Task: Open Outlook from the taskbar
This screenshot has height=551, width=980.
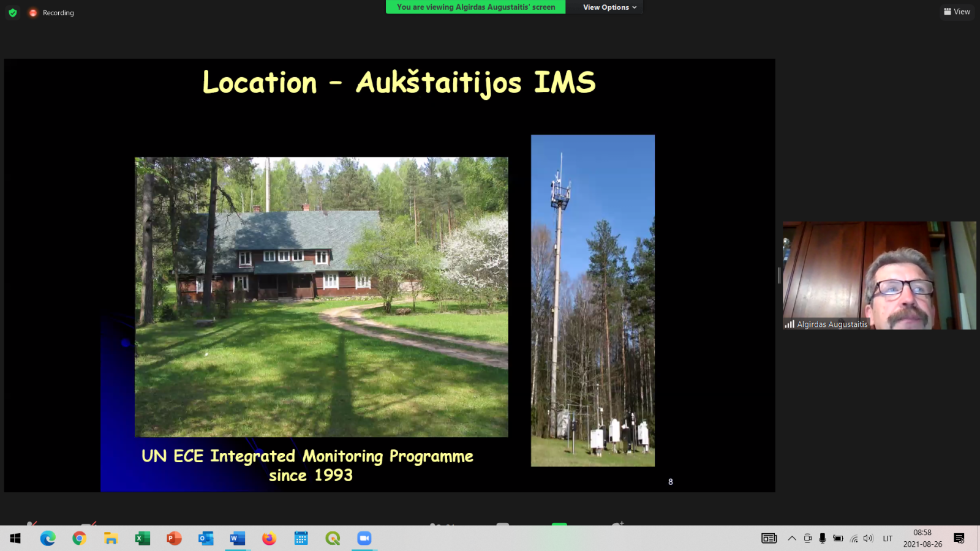Action: click(206, 538)
